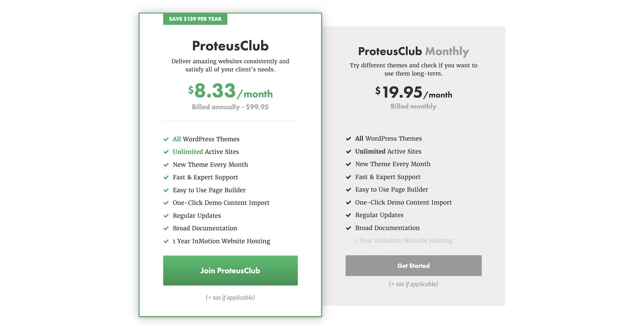
Task: Click green checkmark next to Unlimited Active Sites
Action: tap(166, 152)
